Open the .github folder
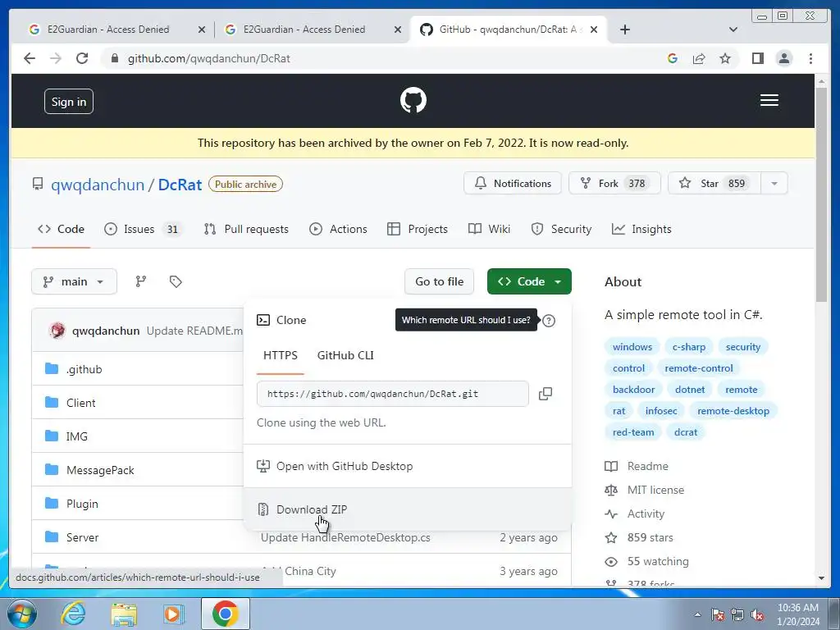Image resolution: width=840 pixels, height=630 pixels. [84, 369]
